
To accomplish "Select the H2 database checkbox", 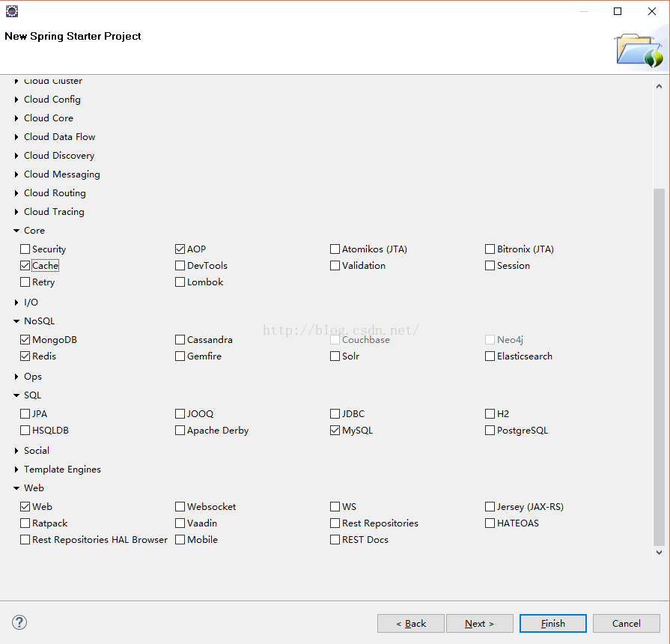I will pos(490,413).
